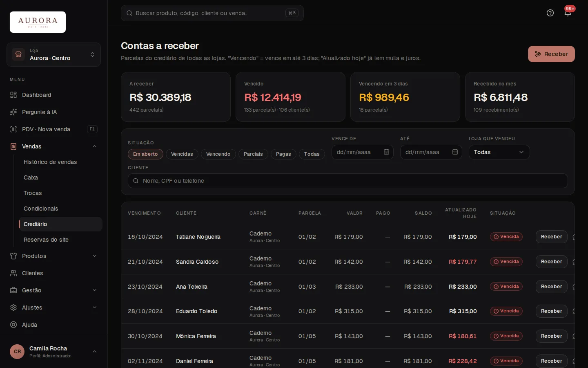The image size is (588, 368).
Task: Open the help circle icon in top bar
Action: click(x=550, y=13)
